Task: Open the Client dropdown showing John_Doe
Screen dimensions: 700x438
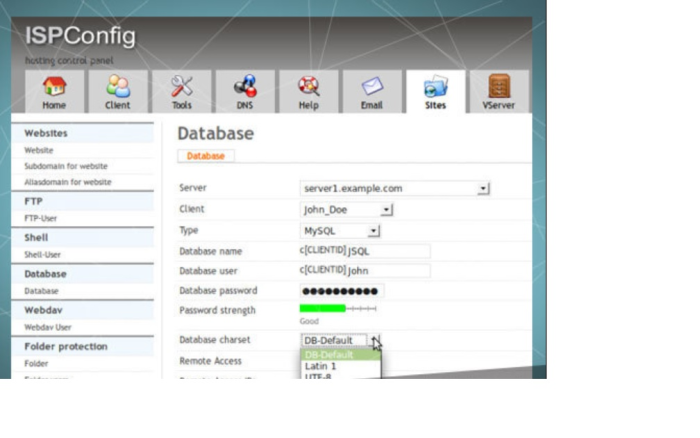Action: (x=387, y=210)
